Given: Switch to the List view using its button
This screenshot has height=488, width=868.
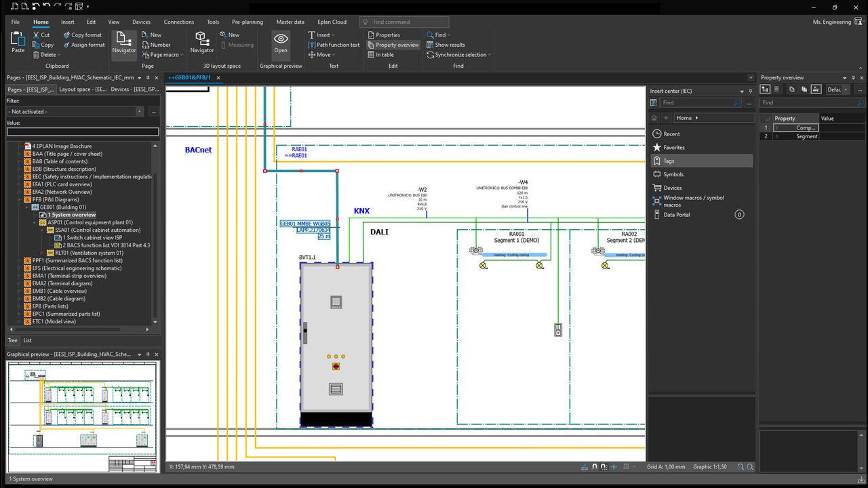Looking at the screenshot, I should (26, 340).
